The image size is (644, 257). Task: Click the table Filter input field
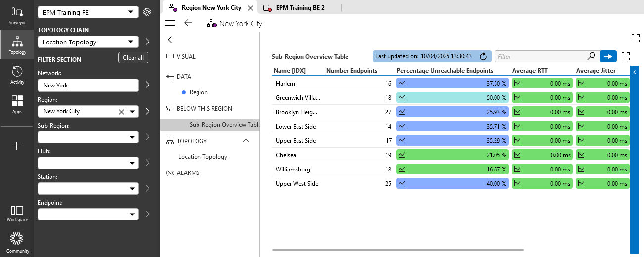click(x=540, y=56)
